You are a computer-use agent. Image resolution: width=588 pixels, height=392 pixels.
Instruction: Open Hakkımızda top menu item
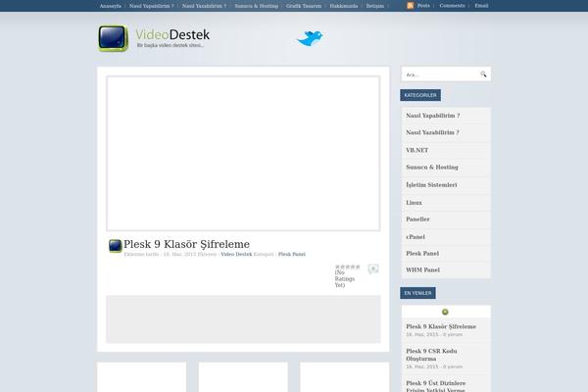344,6
